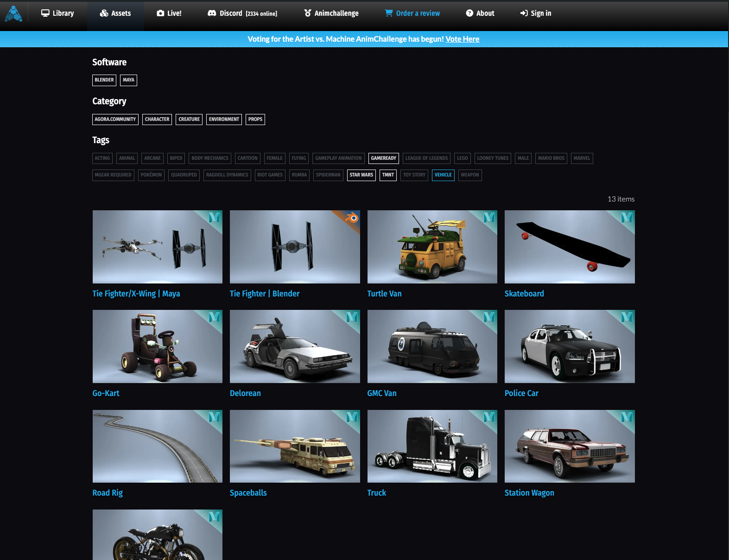Toggle the Environment category filter
This screenshot has height=560, width=729.
[x=224, y=120]
